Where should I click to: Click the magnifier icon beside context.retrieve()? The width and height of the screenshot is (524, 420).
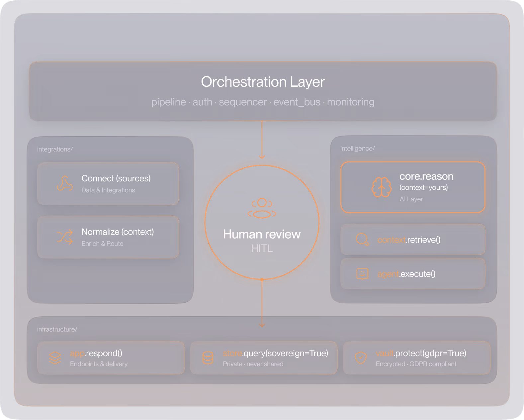pos(362,239)
